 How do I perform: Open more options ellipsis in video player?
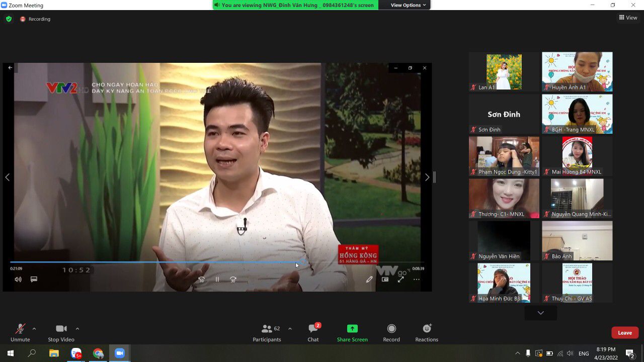(416, 280)
